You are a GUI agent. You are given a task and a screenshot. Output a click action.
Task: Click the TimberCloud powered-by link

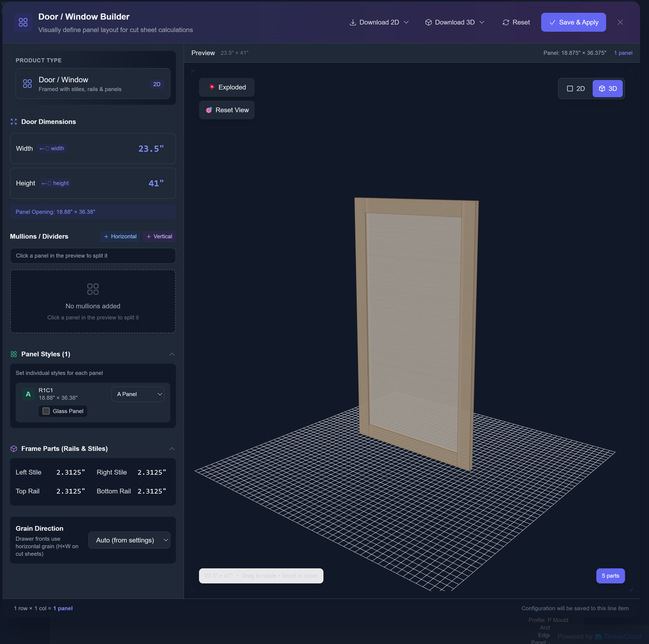(618, 636)
